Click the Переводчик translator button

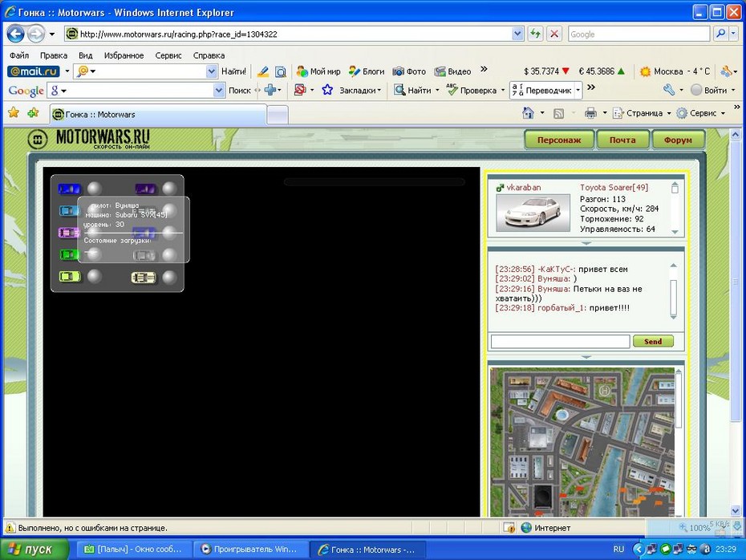(x=542, y=90)
